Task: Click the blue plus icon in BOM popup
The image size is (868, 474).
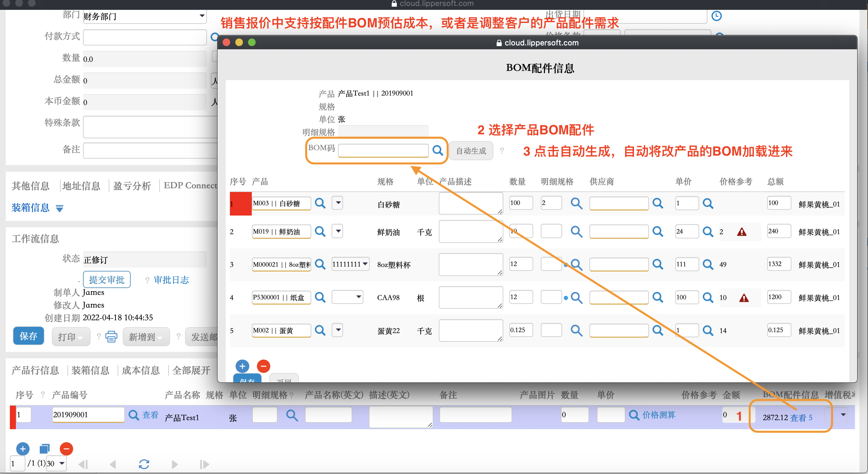Action: tap(242, 366)
